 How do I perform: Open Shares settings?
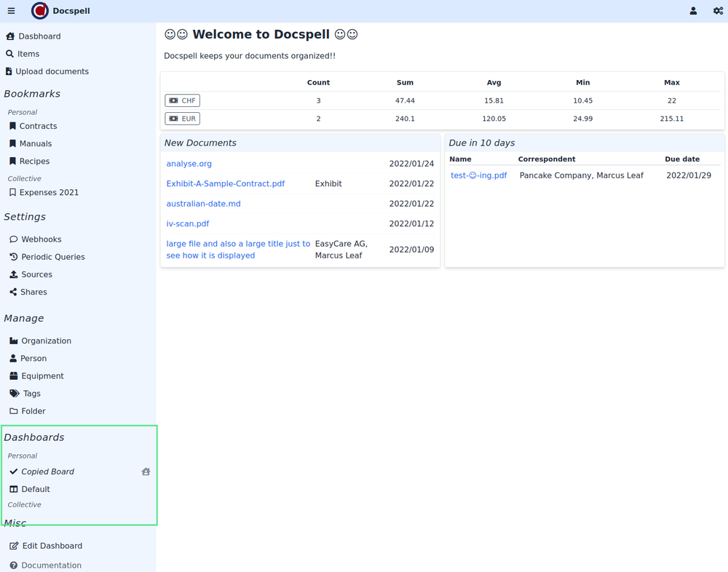pyautogui.click(x=33, y=292)
